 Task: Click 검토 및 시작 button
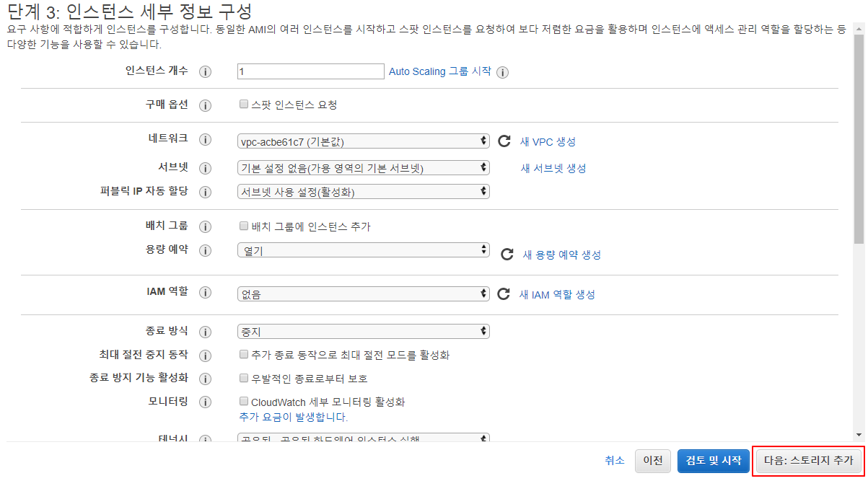[x=714, y=461]
